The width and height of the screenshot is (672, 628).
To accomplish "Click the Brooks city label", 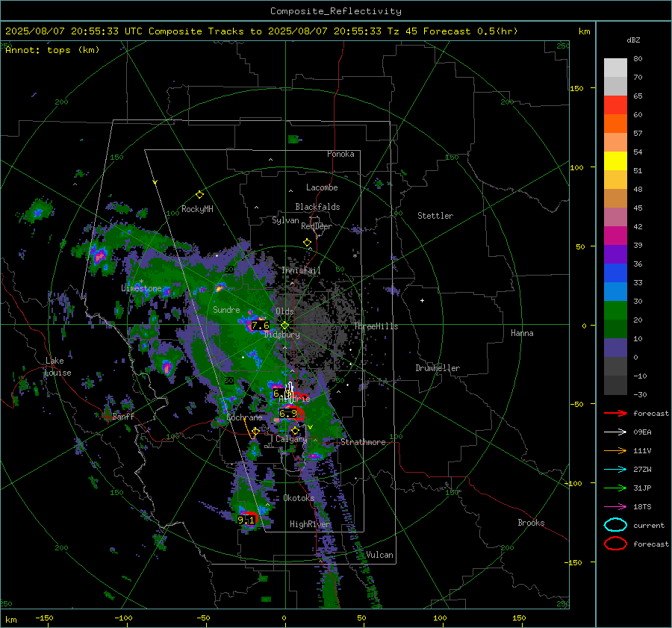I will (x=531, y=523).
